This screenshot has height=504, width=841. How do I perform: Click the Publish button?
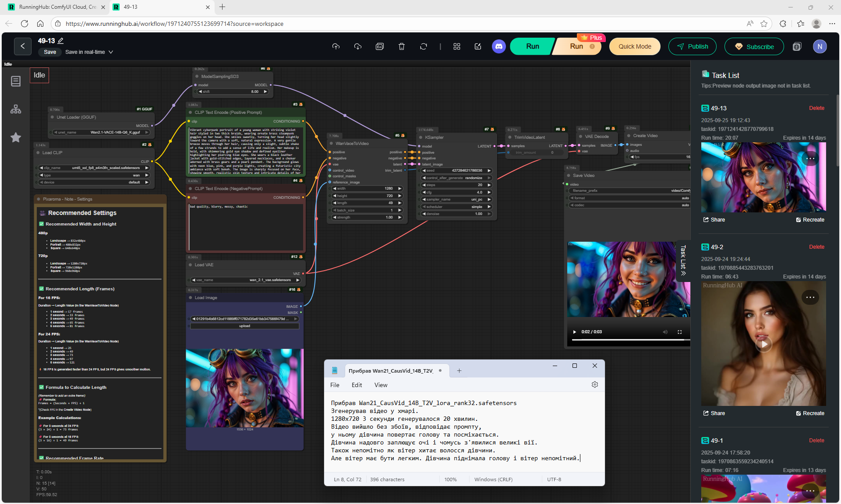(692, 46)
